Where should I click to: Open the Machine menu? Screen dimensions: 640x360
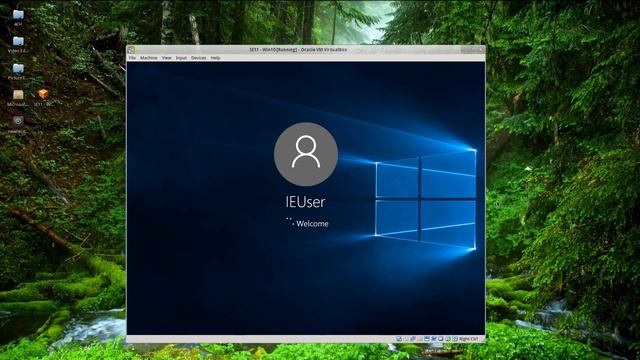pos(149,58)
